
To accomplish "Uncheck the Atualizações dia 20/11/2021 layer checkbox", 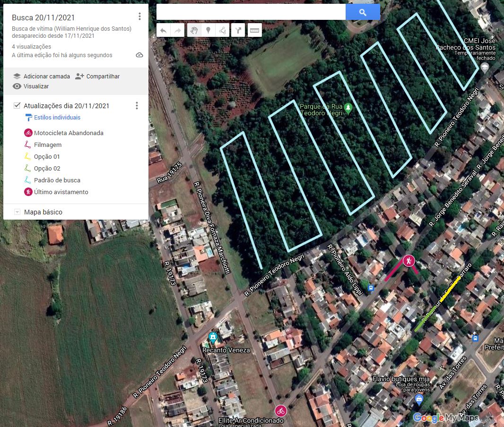I will (17, 105).
